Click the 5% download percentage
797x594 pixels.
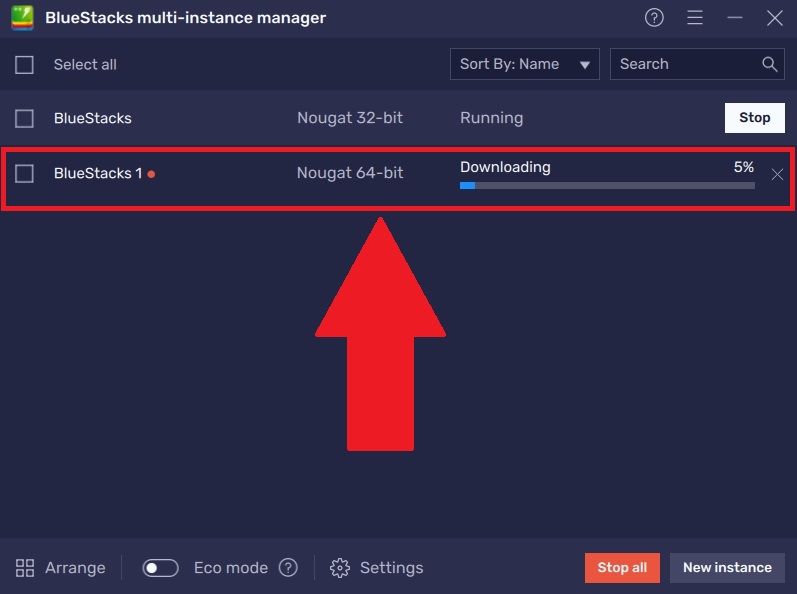(744, 167)
